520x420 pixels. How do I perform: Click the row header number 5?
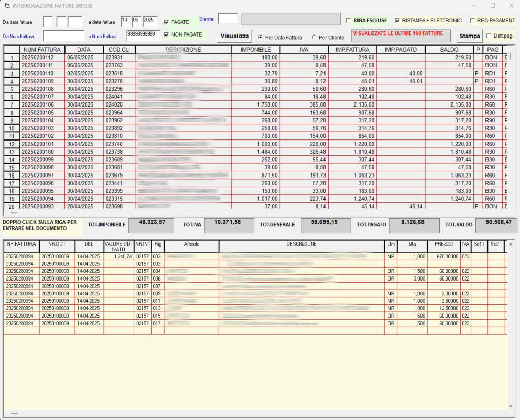(x=12, y=89)
